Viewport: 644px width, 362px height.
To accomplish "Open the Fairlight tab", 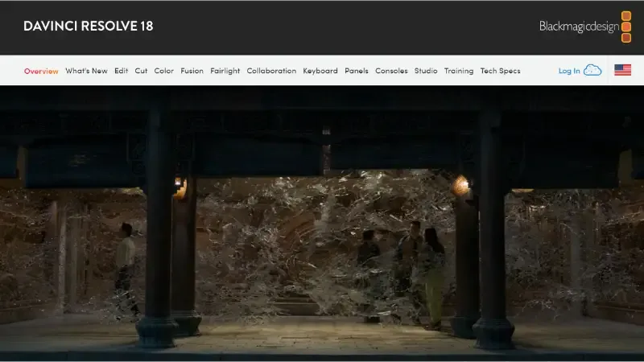I will (x=225, y=71).
